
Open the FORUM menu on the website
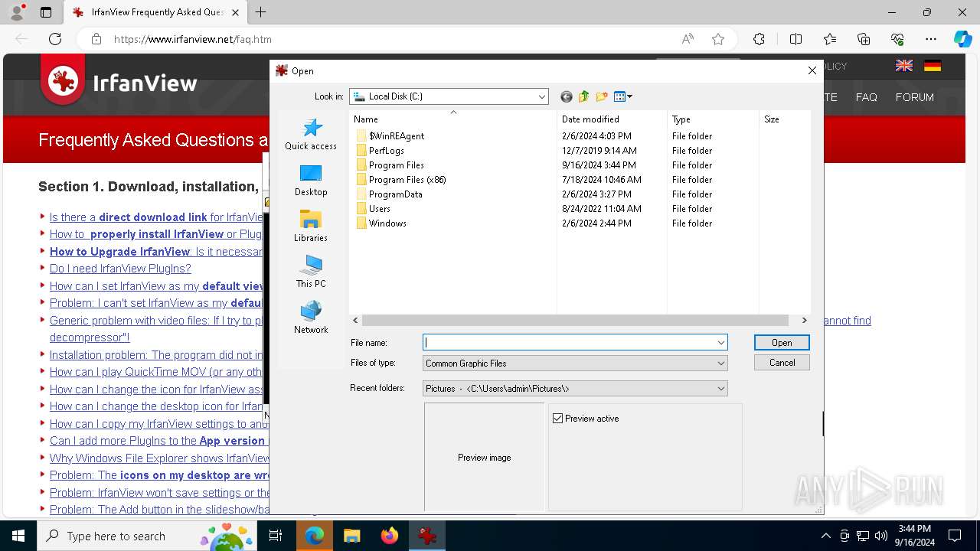(x=915, y=97)
